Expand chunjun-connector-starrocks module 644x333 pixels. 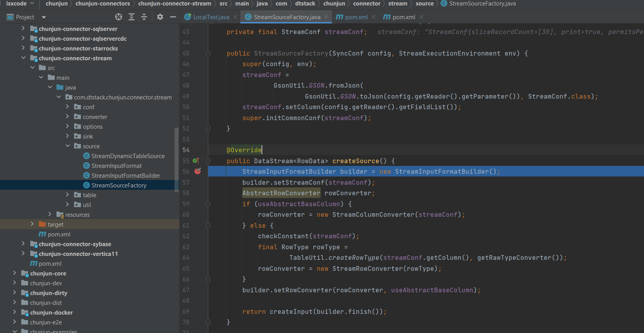click(x=23, y=48)
